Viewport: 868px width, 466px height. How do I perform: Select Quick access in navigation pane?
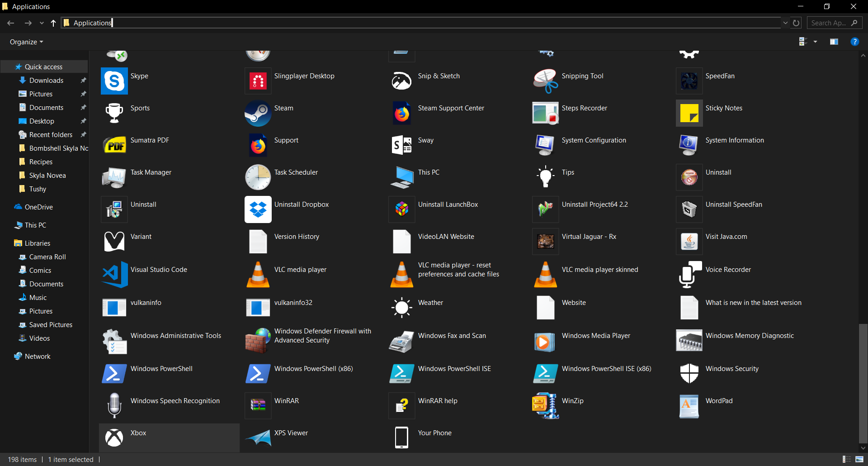point(44,67)
